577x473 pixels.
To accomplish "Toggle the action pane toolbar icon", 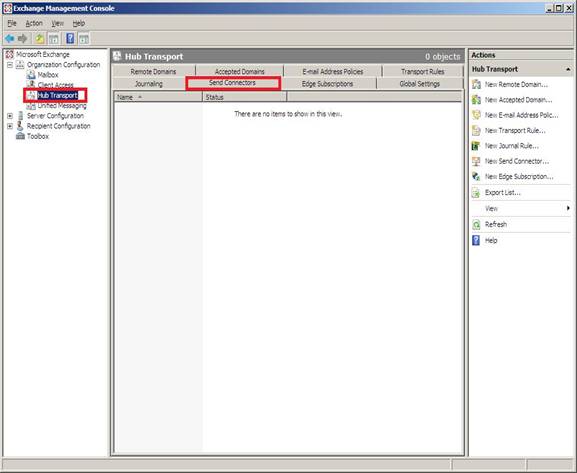I will click(x=84, y=38).
